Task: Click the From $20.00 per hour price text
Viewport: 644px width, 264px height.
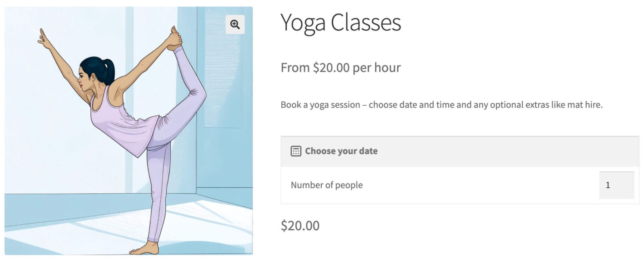Action: (x=340, y=68)
